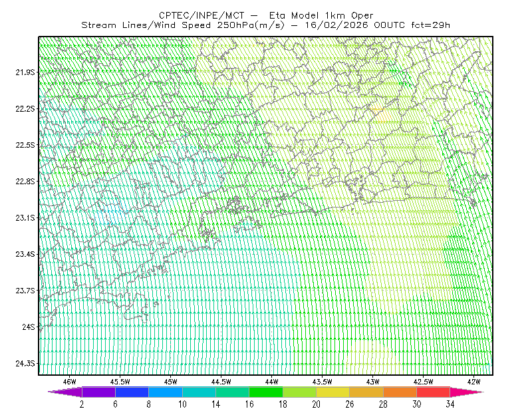Click the light blue color bar segment between 8 and 10
532x411 pixels.
tap(166, 392)
